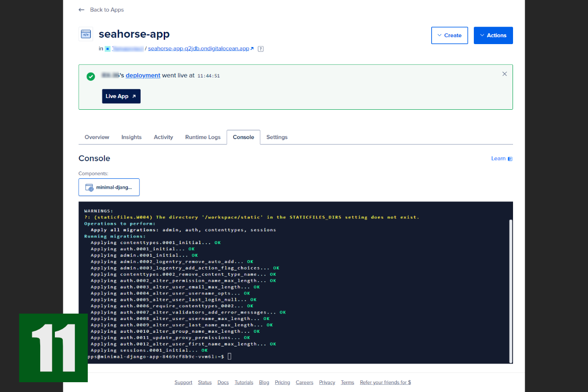Viewport: 588px width, 392px height.
Task: Switch to the Settings tab
Action: point(277,137)
